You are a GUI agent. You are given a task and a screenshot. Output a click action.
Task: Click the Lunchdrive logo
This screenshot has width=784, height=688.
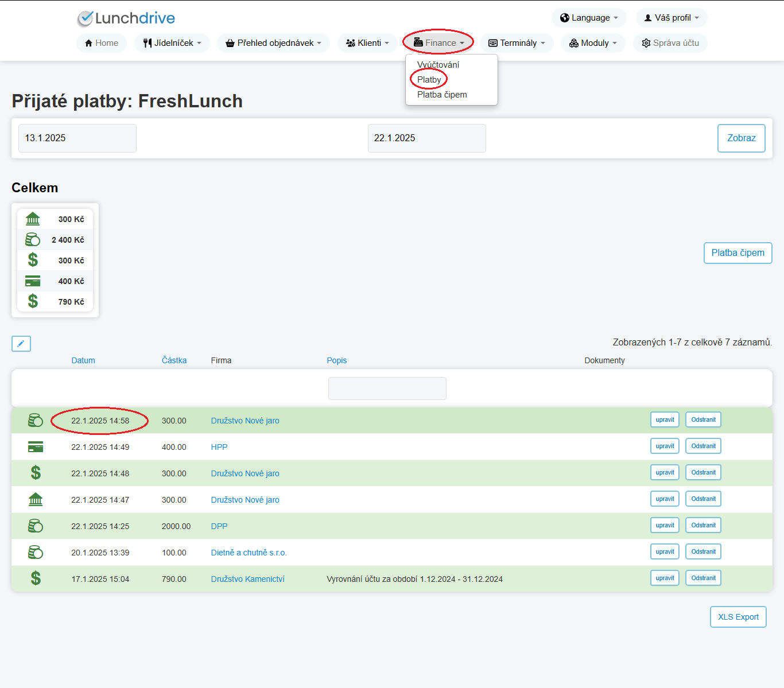(x=126, y=18)
